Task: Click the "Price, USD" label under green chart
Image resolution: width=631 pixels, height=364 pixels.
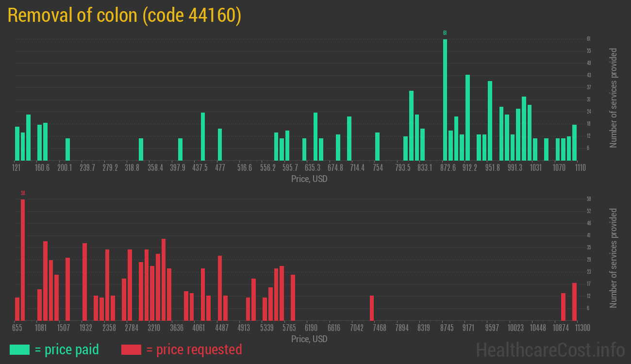Action: (x=309, y=179)
